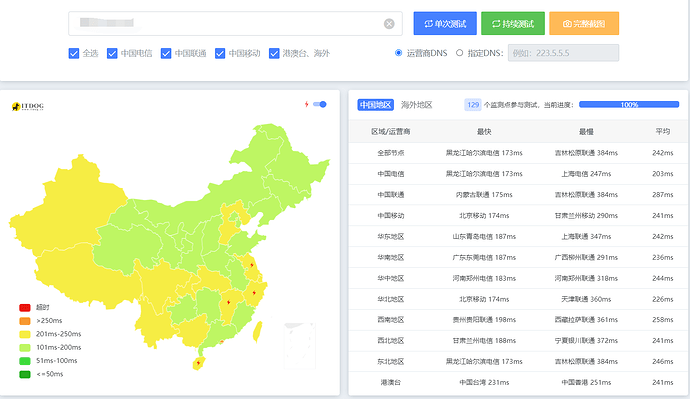Image resolution: width=690 pixels, height=399 pixels.
Task: Select the 华中地区 row label
Action: coord(391,278)
